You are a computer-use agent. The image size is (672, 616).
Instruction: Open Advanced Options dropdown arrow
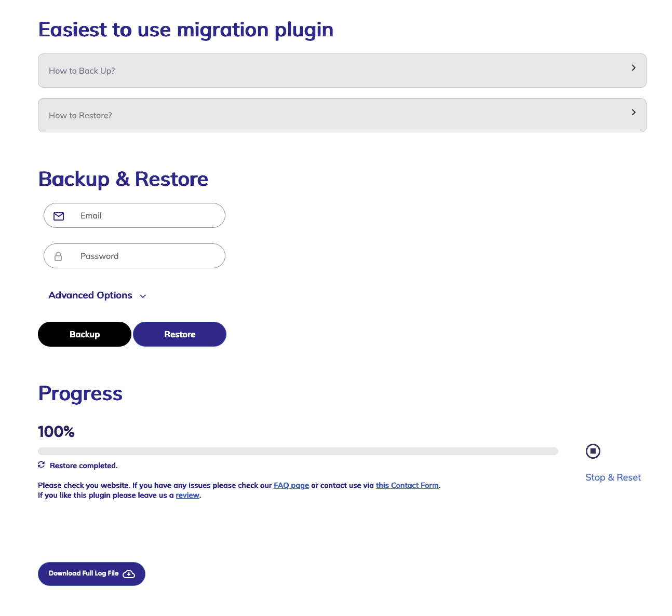tap(143, 296)
